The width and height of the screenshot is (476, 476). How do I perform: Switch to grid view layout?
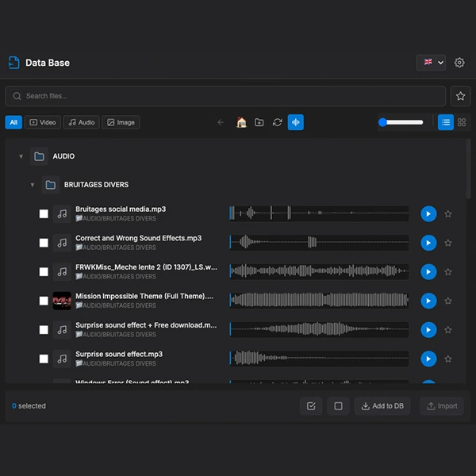tap(462, 122)
